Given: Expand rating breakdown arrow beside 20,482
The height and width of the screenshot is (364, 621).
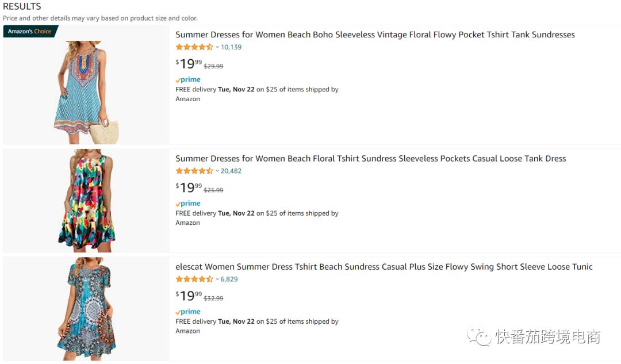Looking at the screenshot, I should [x=217, y=171].
